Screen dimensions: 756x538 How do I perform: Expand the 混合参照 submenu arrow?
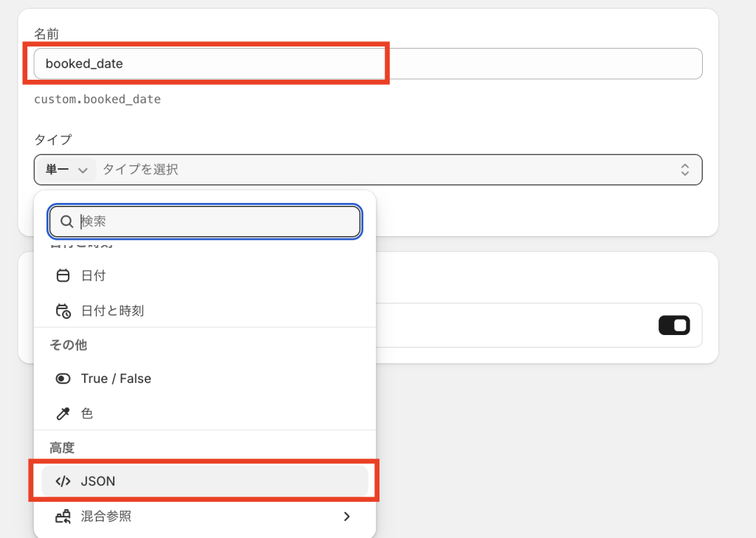[x=347, y=517]
